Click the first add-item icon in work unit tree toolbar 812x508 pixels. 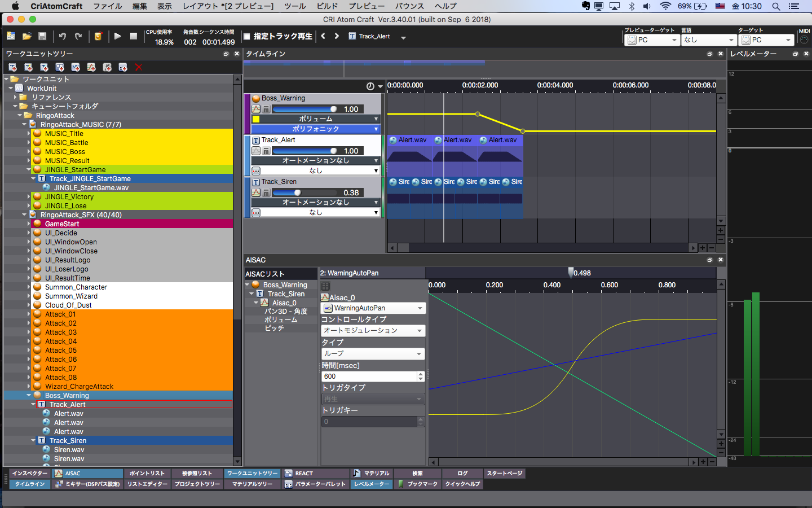click(x=12, y=67)
